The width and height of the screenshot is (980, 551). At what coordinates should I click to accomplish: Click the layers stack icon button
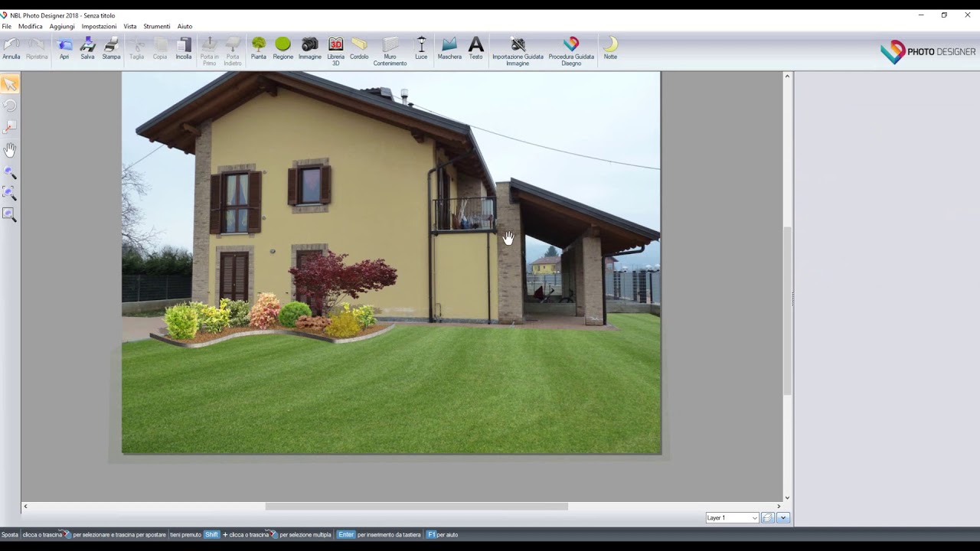768,518
